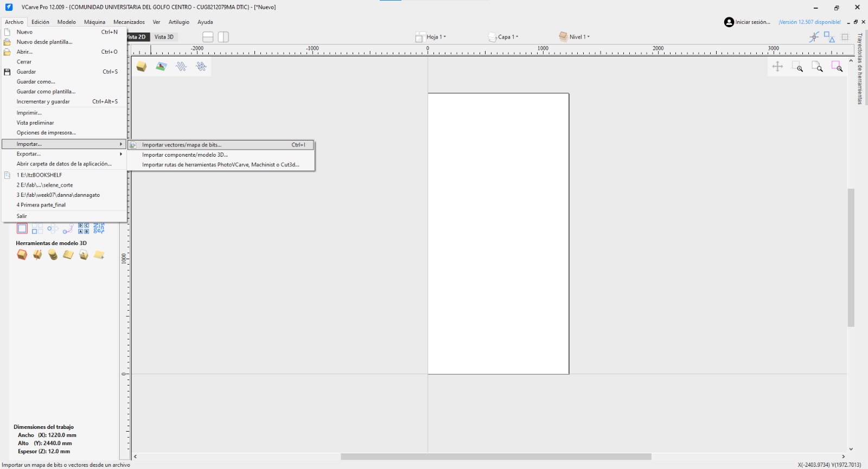Toggle the snap to geometry icon
This screenshot has width=868, height=469.
tap(814, 37)
